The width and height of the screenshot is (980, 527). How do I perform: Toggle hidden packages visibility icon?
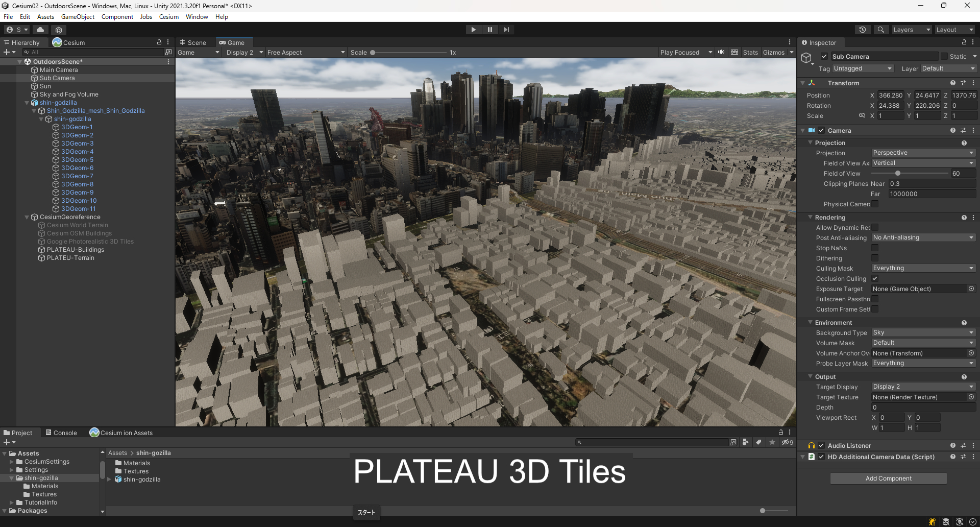click(x=788, y=442)
